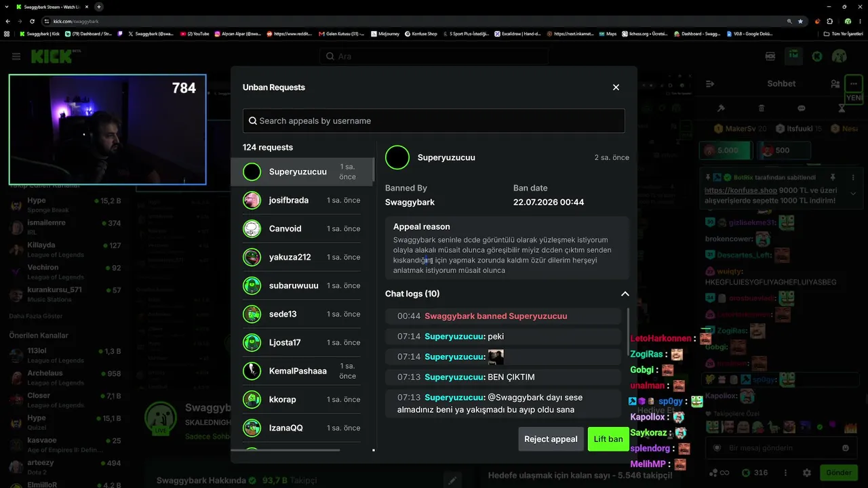Bookmark this page with star icon
The height and width of the screenshot is (488, 868).
(800, 21)
